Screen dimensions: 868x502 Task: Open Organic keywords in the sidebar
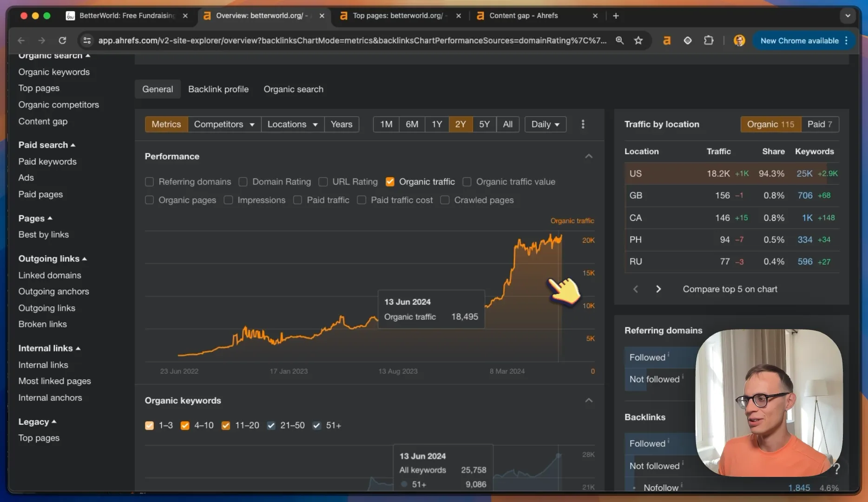(x=54, y=72)
